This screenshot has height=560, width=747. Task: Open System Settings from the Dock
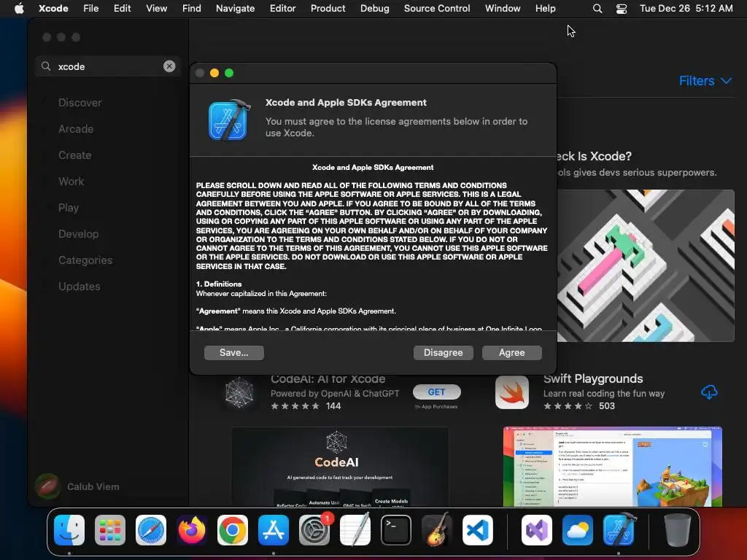pos(314,530)
